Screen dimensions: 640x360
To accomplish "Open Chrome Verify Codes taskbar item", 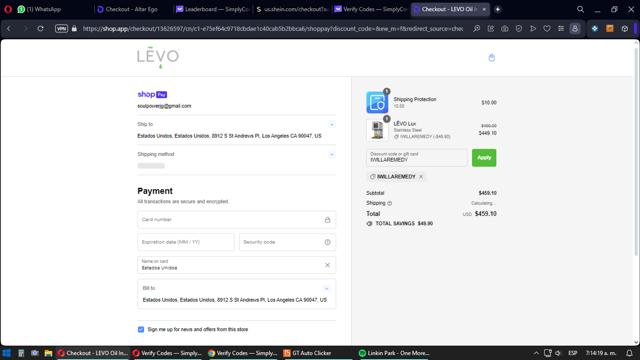I will [x=242, y=353].
